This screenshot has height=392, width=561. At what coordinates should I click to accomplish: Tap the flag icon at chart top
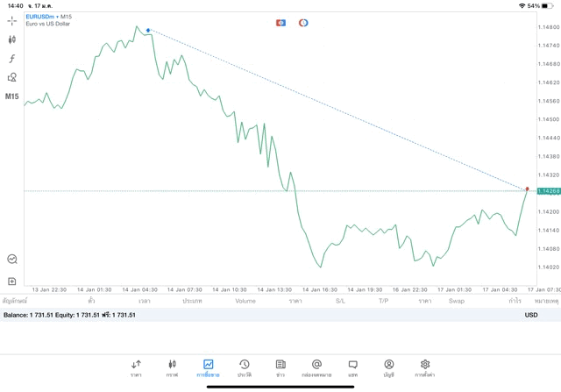click(x=280, y=23)
